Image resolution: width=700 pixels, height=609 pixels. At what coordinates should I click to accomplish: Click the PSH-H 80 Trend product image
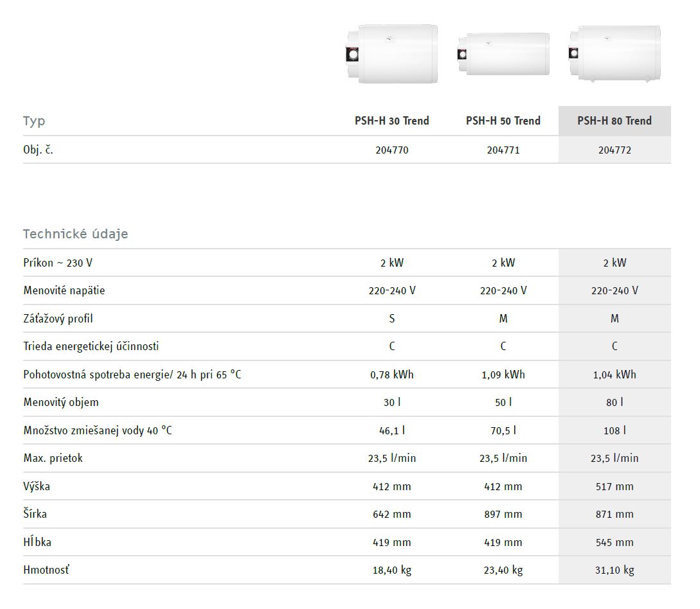[x=615, y=54]
